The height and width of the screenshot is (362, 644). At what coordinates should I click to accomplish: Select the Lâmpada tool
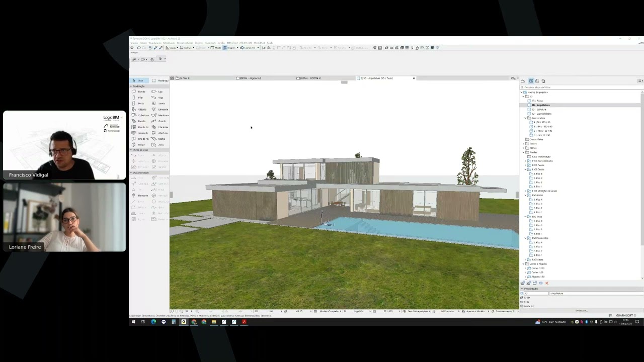tap(159, 109)
